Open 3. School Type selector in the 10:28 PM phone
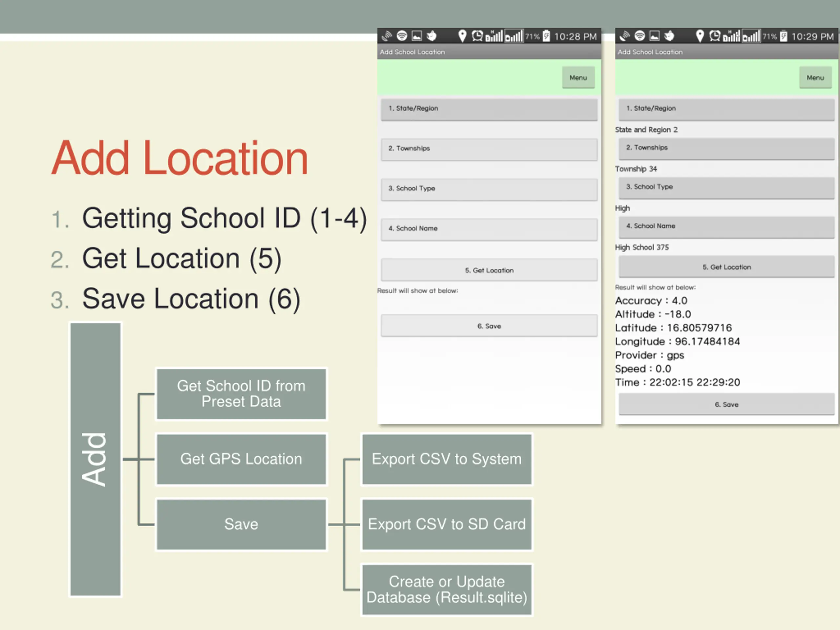This screenshot has width=840, height=630. pyautogui.click(x=489, y=189)
